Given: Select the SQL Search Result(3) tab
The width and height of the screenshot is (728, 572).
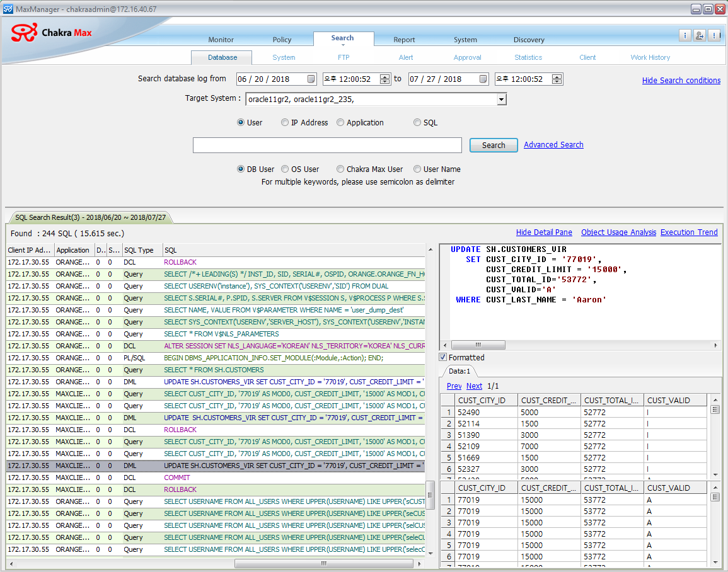Looking at the screenshot, I should point(90,217).
